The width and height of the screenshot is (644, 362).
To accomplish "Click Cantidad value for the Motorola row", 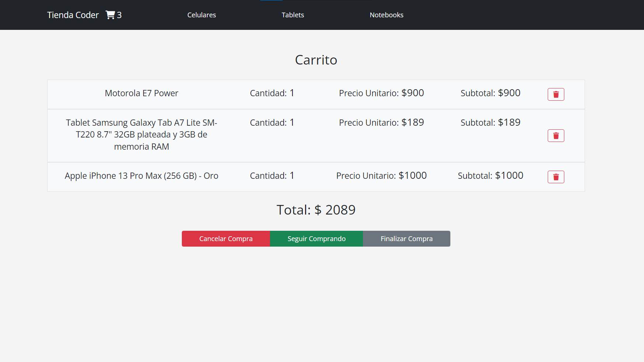I will (x=272, y=93).
